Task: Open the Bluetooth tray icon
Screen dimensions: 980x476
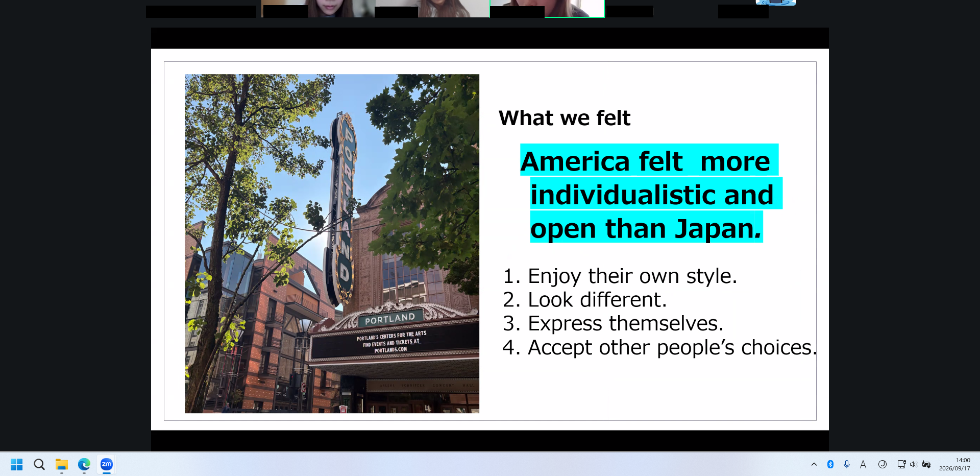Action: point(830,464)
